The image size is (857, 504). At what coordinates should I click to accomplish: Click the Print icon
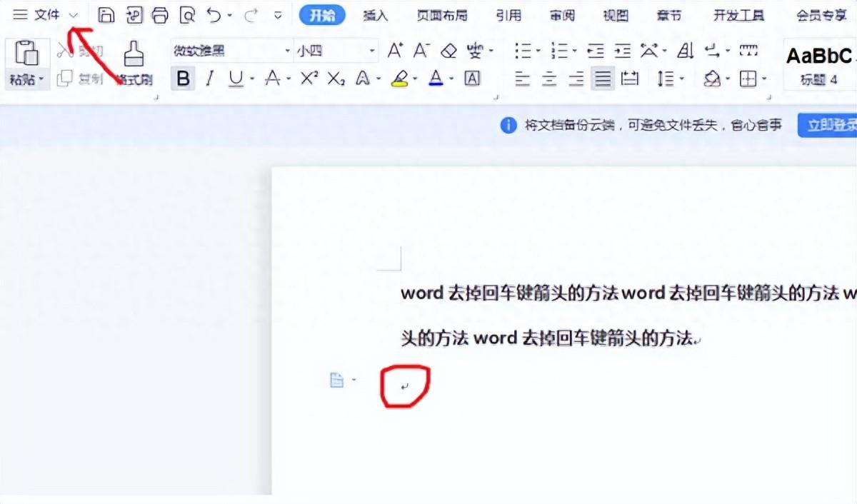pos(160,15)
